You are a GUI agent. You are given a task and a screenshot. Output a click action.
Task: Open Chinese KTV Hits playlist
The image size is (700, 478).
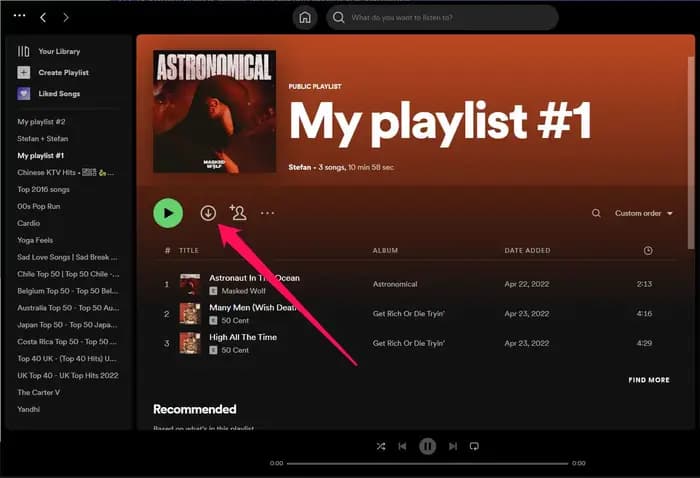[66, 173]
